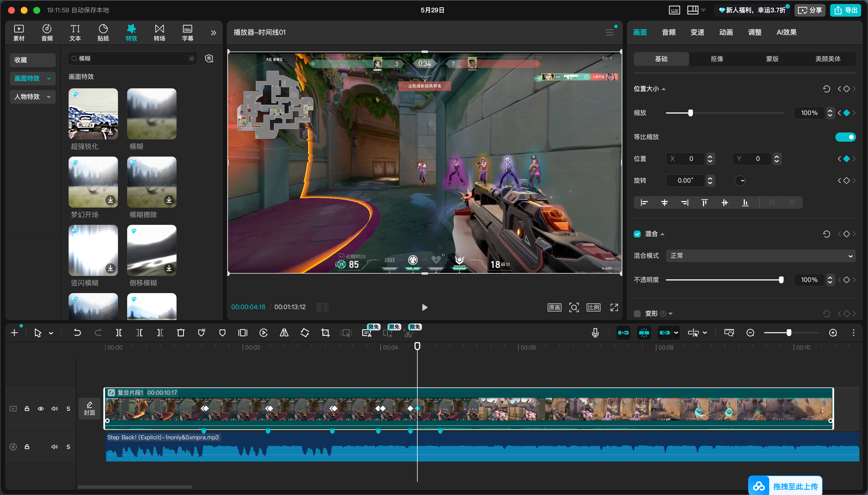Reset 位置大小 settings with reset arrow
868x495 pixels.
pyautogui.click(x=826, y=89)
